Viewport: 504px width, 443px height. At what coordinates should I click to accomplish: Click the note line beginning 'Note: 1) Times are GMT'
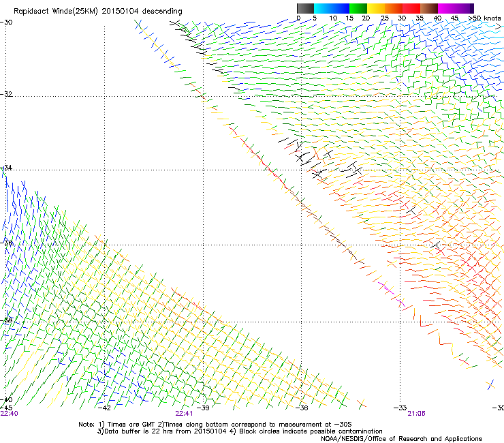pyautogui.click(x=215, y=425)
